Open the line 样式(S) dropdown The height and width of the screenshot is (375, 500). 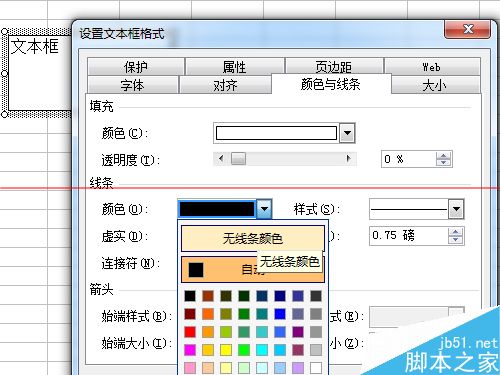pyautogui.click(x=456, y=209)
